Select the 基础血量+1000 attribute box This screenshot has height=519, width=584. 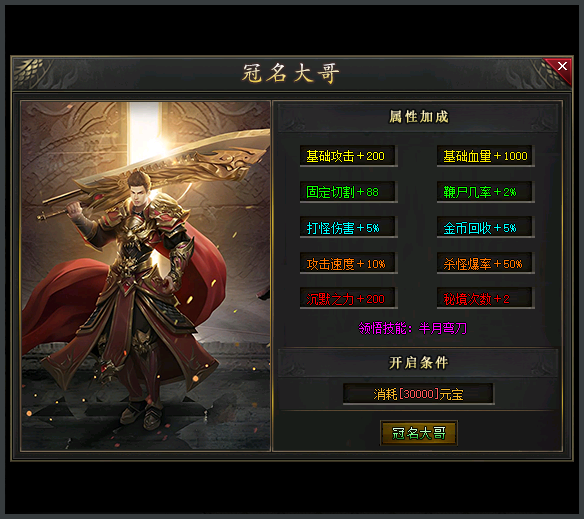click(485, 156)
